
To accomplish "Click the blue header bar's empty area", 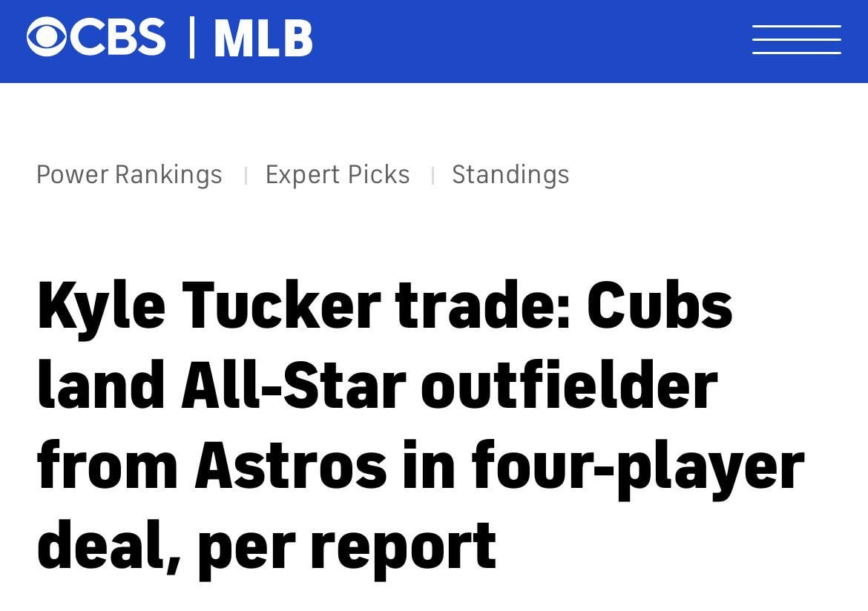I will pos(519,41).
